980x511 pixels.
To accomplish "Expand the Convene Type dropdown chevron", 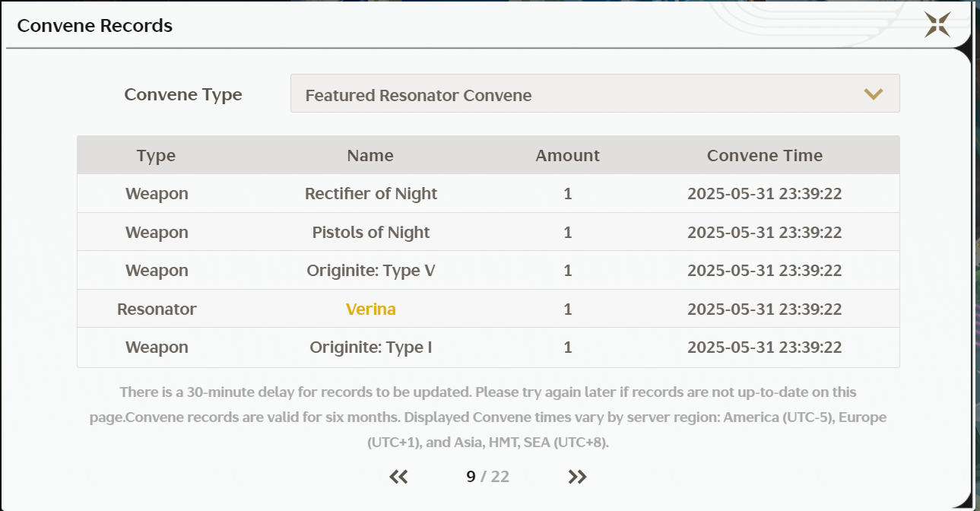I will click(873, 94).
